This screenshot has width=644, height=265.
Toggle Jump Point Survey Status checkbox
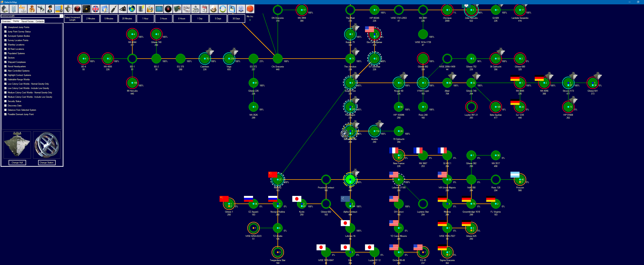click(5, 31)
